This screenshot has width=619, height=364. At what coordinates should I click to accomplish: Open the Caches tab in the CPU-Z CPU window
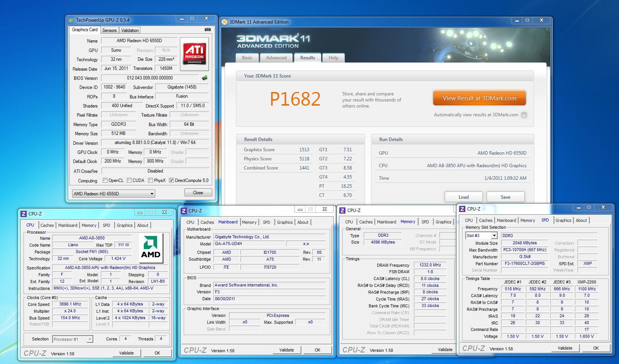pos(47,225)
